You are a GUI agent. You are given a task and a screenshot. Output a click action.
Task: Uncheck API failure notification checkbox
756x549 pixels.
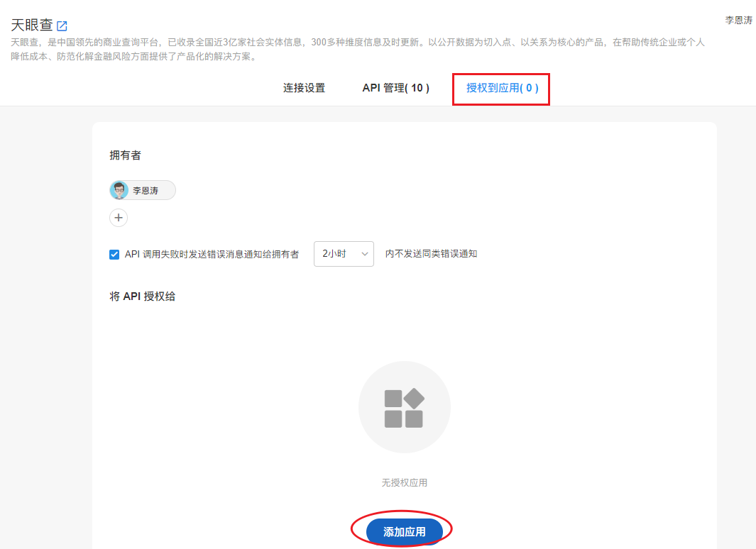tap(114, 254)
